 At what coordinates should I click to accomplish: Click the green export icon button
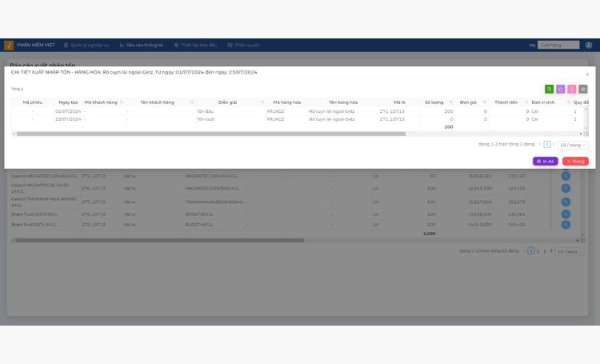549,89
